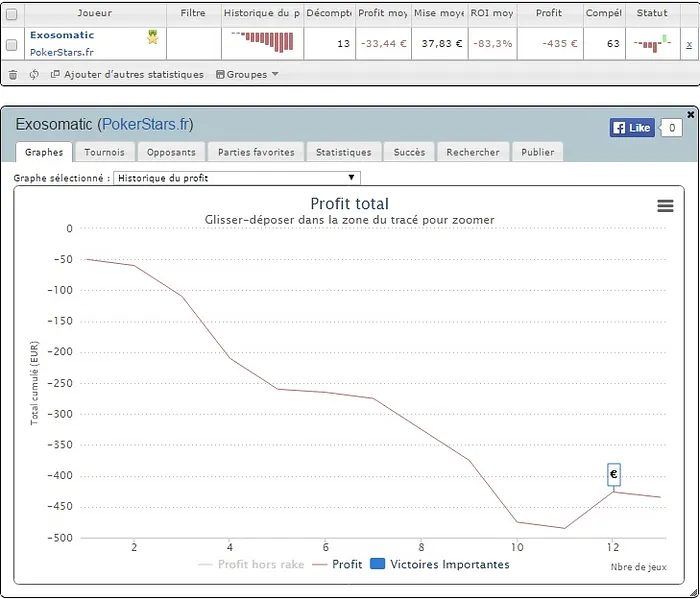This screenshot has height=599, width=700.
Task: Open the PokerStars.fr link in panel title
Action: click(145, 125)
